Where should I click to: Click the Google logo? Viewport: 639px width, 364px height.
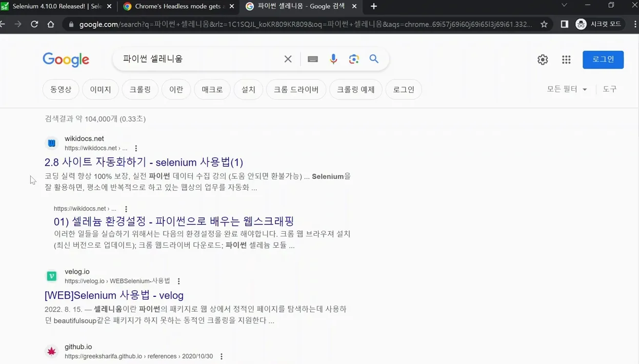[x=66, y=59]
